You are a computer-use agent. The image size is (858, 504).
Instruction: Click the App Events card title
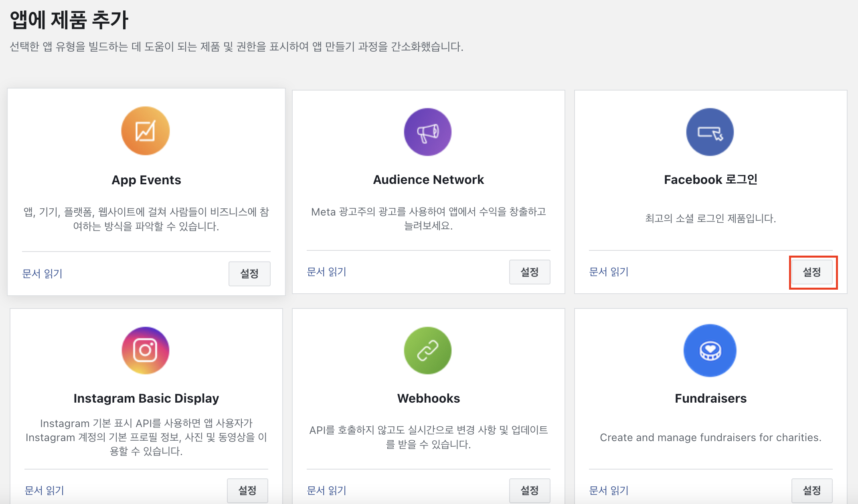coord(146,180)
